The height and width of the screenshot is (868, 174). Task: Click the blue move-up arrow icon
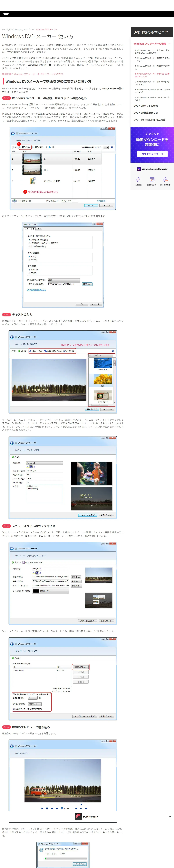point(46,147)
